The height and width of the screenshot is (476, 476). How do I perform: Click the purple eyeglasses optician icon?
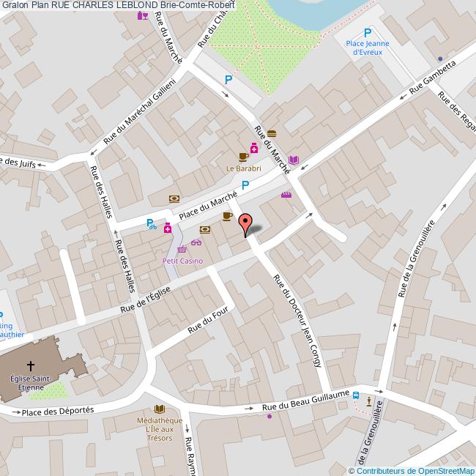[x=196, y=242]
